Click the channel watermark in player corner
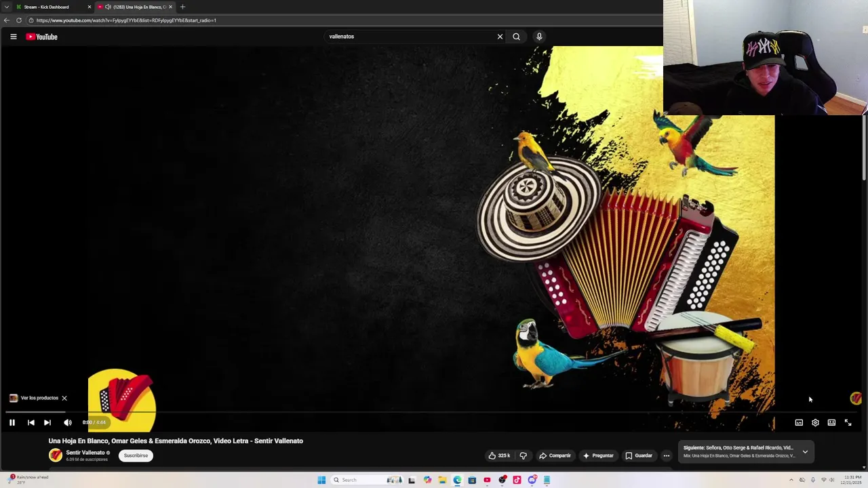Viewport: 868px width, 488px height. pyautogui.click(x=856, y=399)
